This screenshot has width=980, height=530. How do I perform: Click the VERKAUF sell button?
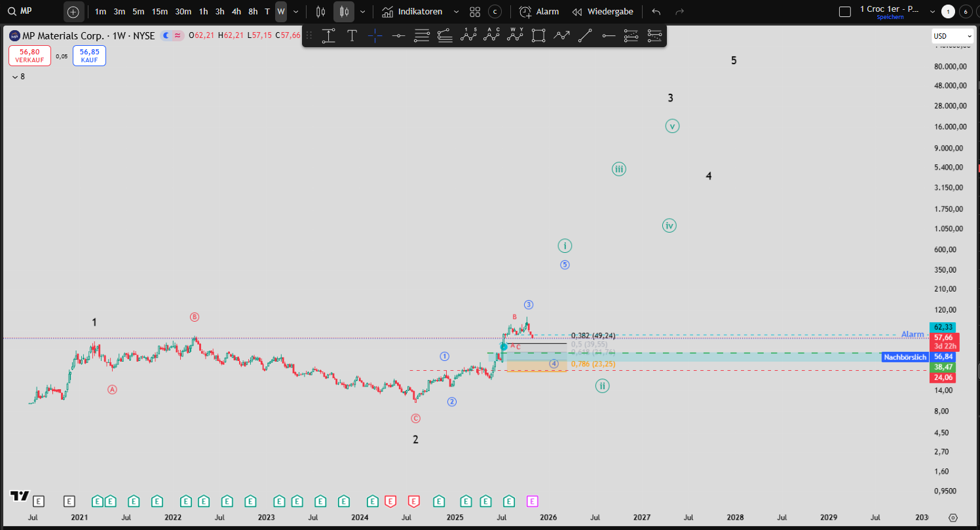[x=29, y=56]
